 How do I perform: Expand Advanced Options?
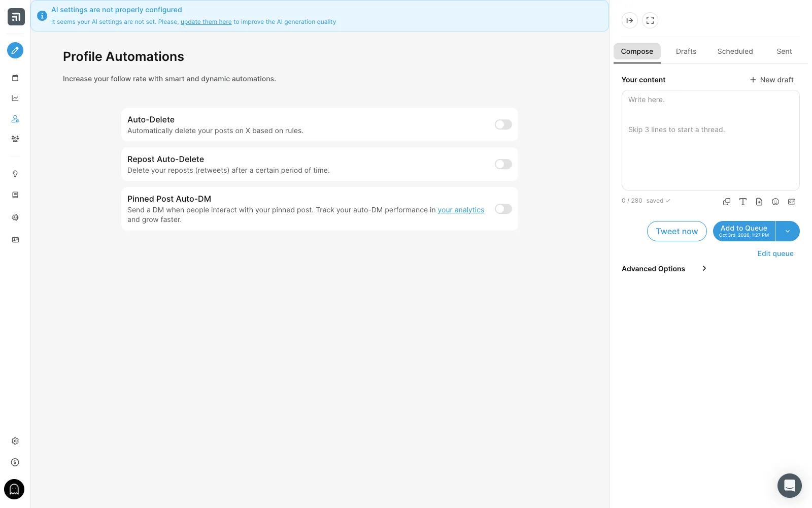(664, 269)
